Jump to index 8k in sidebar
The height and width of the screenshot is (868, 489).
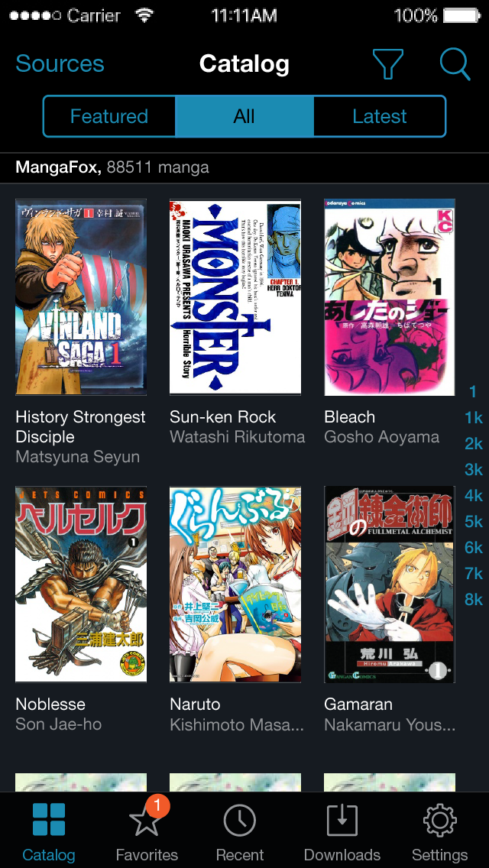tap(474, 599)
